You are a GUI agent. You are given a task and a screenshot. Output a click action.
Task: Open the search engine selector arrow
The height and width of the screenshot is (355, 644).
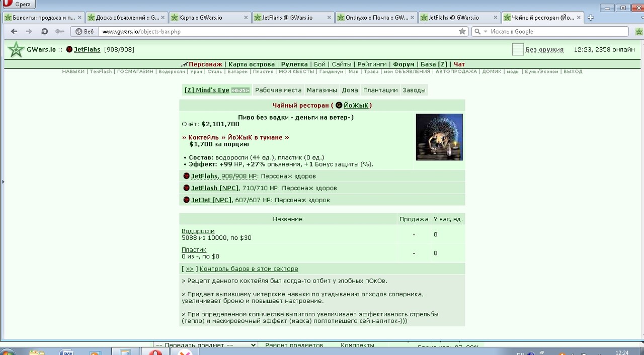[x=486, y=31]
